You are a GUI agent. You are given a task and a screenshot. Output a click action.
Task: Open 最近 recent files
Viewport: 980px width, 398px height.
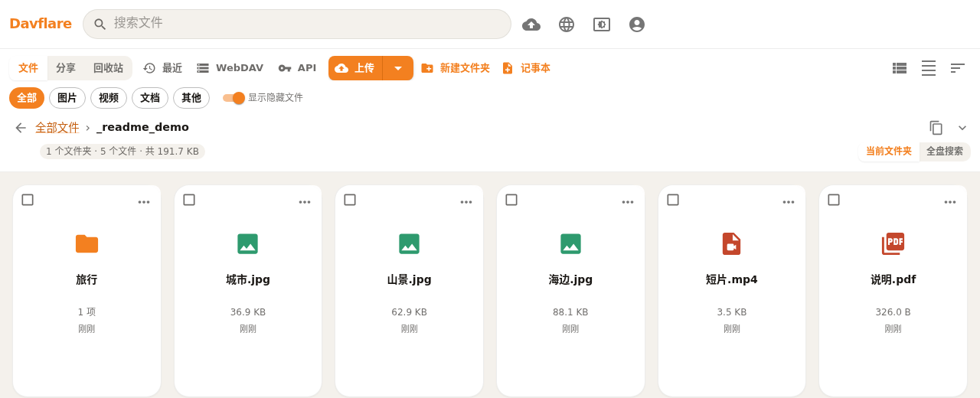[x=162, y=68]
